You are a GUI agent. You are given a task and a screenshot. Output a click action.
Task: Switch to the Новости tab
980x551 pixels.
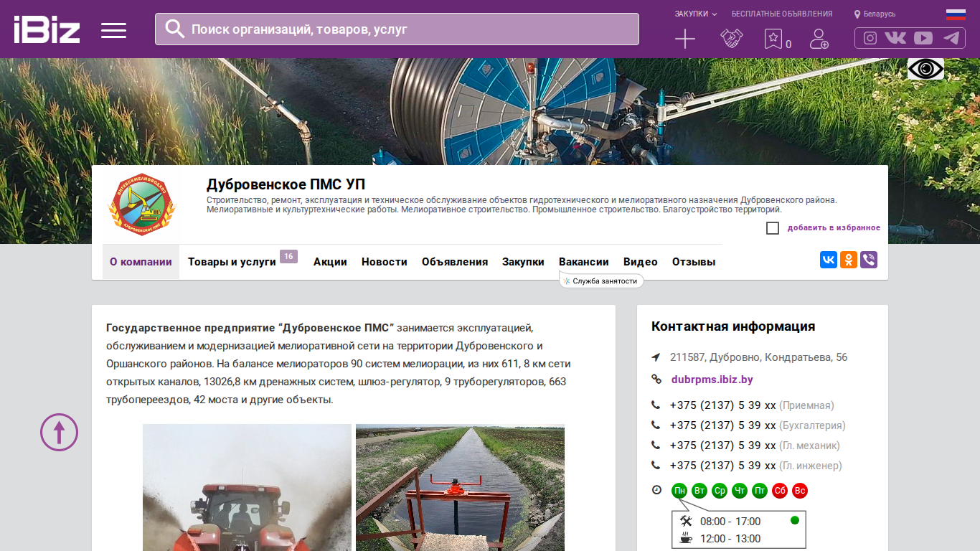tap(385, 262)
